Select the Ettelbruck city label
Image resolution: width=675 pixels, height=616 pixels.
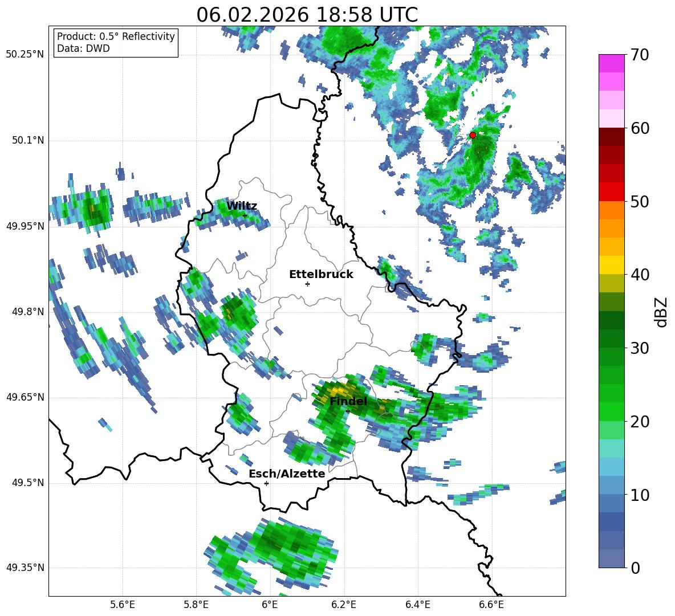click(x=321, y=275)
